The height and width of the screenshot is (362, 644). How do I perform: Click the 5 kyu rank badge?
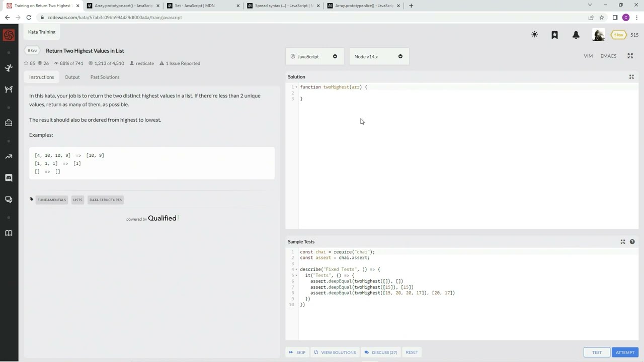coord(618,35)
